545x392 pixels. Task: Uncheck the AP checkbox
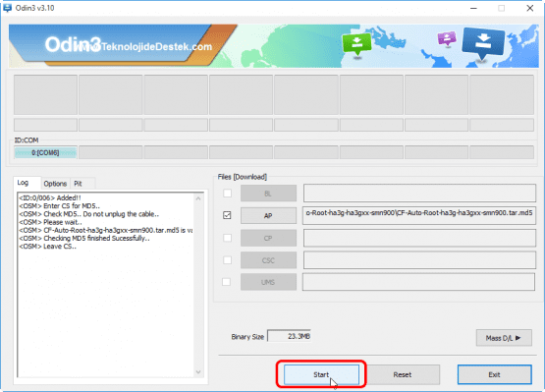pos(227,215)
